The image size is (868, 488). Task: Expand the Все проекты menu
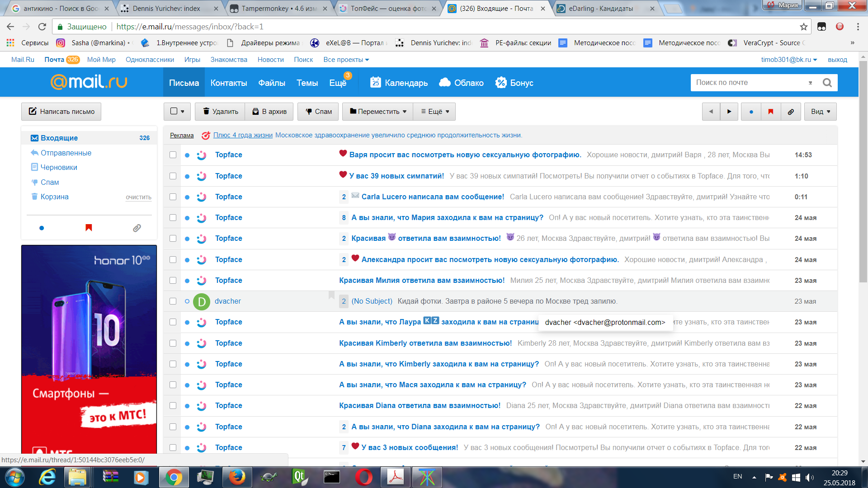point(346,60)
